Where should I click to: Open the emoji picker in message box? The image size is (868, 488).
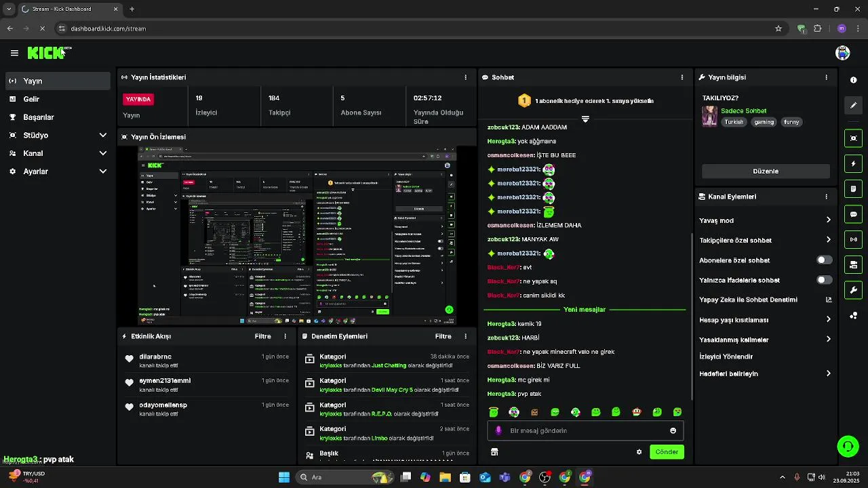673,430
